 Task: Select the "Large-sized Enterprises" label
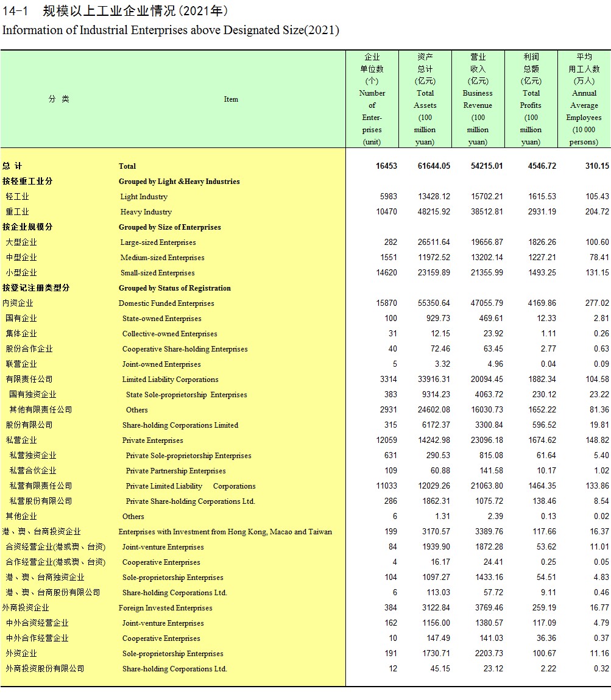[x=158, y=242]
